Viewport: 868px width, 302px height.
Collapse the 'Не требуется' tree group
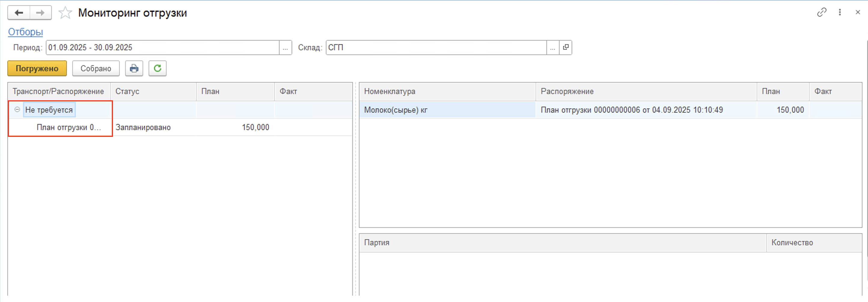point(17,110)
